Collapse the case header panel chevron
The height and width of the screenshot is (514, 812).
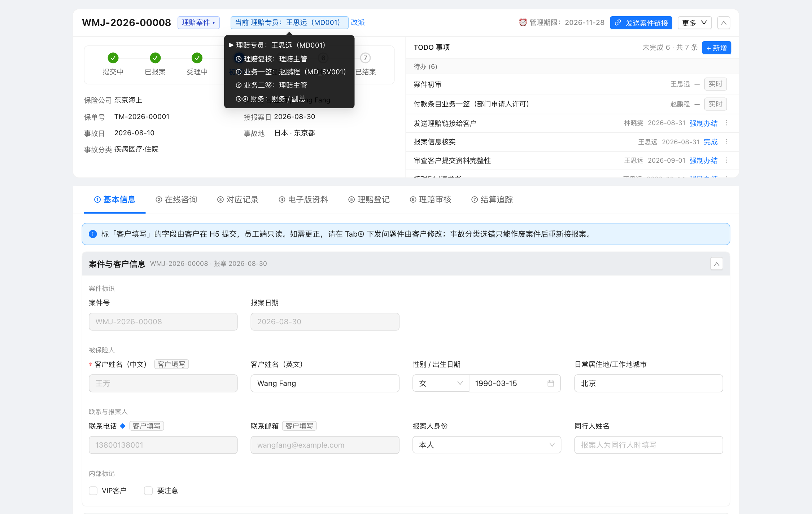(724, 23)
